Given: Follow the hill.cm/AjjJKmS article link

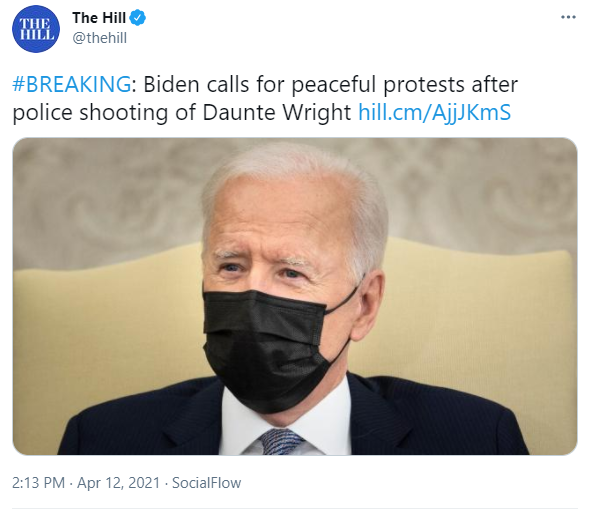Looking at the screenshot, I should [x=434, y=113].
